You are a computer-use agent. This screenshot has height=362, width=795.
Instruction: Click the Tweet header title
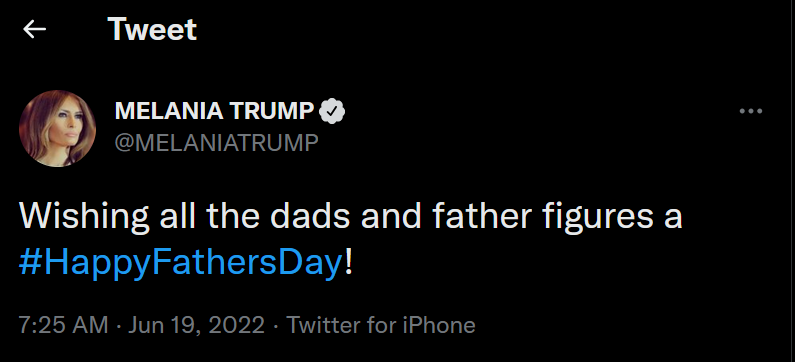[152, 29]
